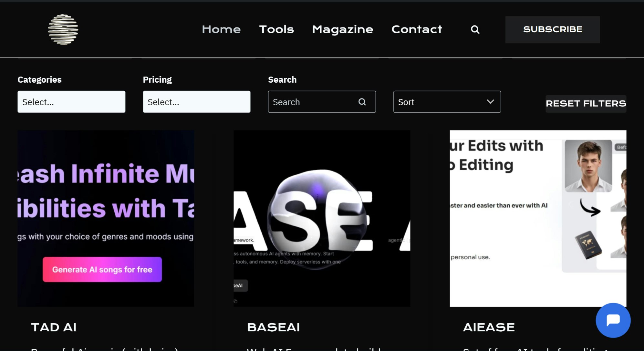This screenshot has width=644, height=351.
Task: Open the Contact page link
Action: [x=417, y=29]
